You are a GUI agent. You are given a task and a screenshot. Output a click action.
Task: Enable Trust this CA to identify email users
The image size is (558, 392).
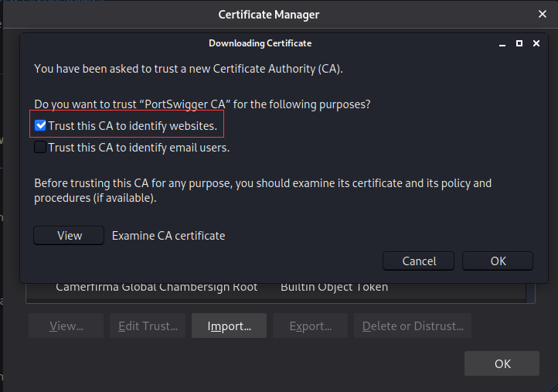(41, 148)
